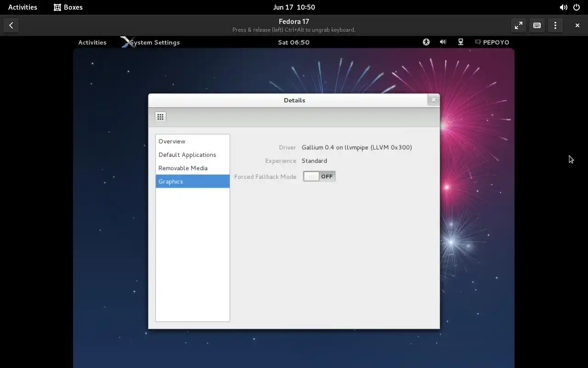Open host volume indicator in top bar
The image size is (588, 368).
pyautogui.click(x=563, y=7)
